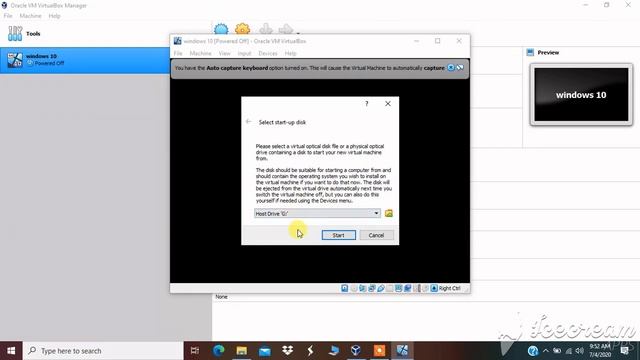Click the Start button in the start-up disk dialog

coord(338,235)
